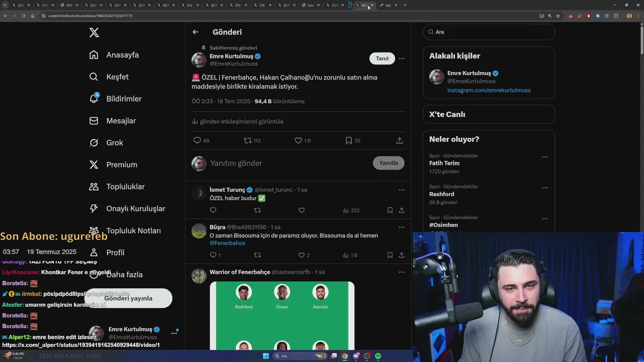Reply to İsmet Turunç's comment
This screenshot has width=644, height=362.
click(213, 210)
